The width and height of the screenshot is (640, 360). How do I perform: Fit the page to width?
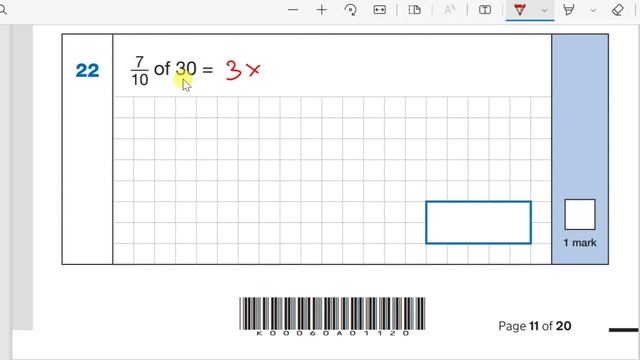[x=380, y=10]
